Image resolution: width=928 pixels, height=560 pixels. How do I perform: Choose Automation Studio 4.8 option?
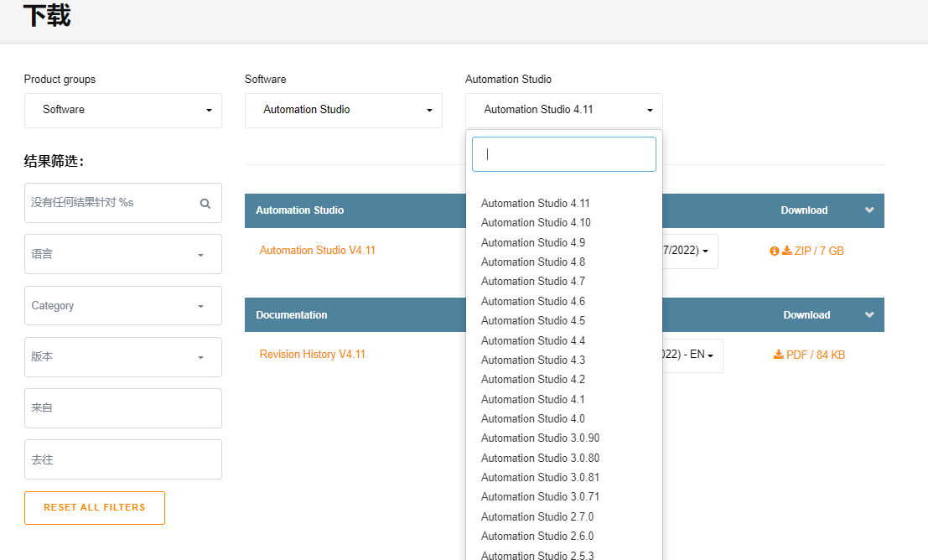pyautogui.click(x=532, y=262)
